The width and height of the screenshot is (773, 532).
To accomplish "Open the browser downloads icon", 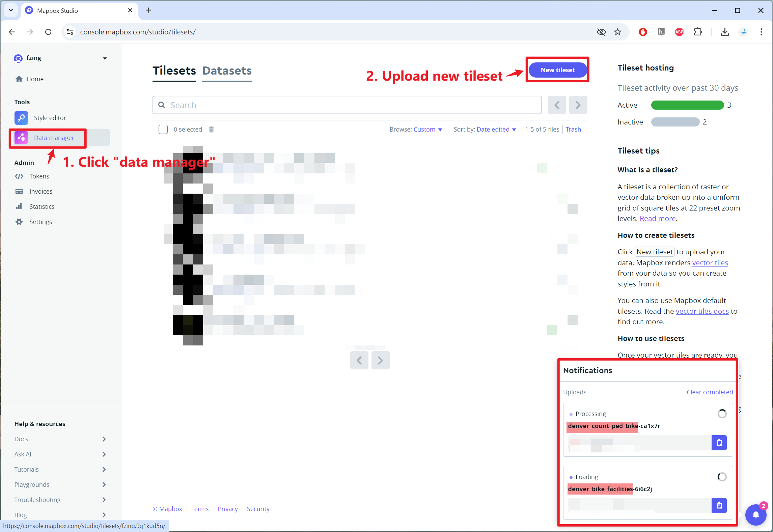I will [x=725, y=32].
